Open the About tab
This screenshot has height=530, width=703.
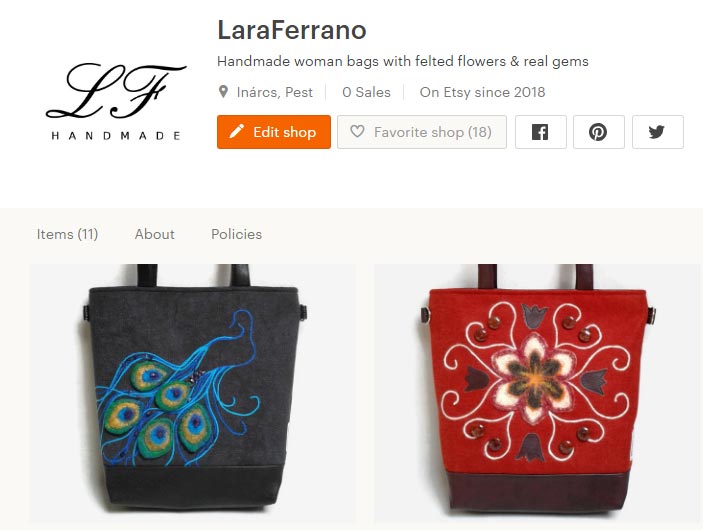155,234
